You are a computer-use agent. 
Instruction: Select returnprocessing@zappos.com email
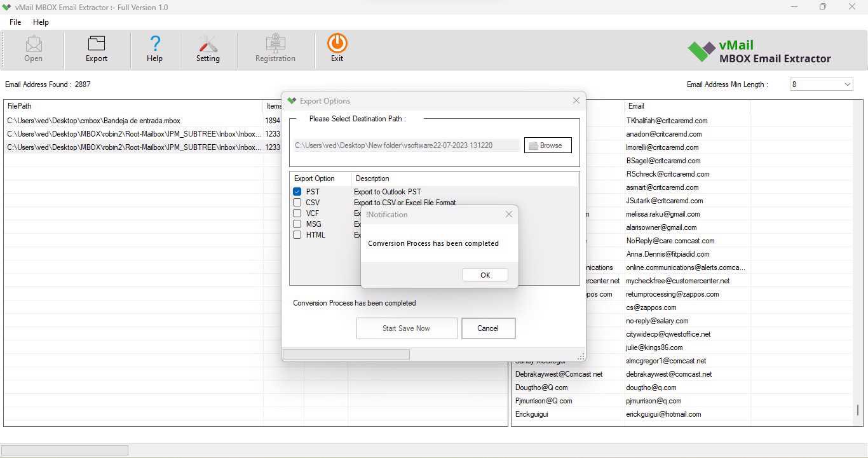[x=672, y=294]
